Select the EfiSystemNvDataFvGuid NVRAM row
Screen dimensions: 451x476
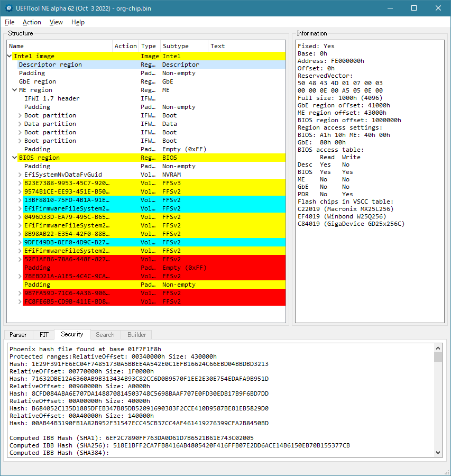pos(154,175)
